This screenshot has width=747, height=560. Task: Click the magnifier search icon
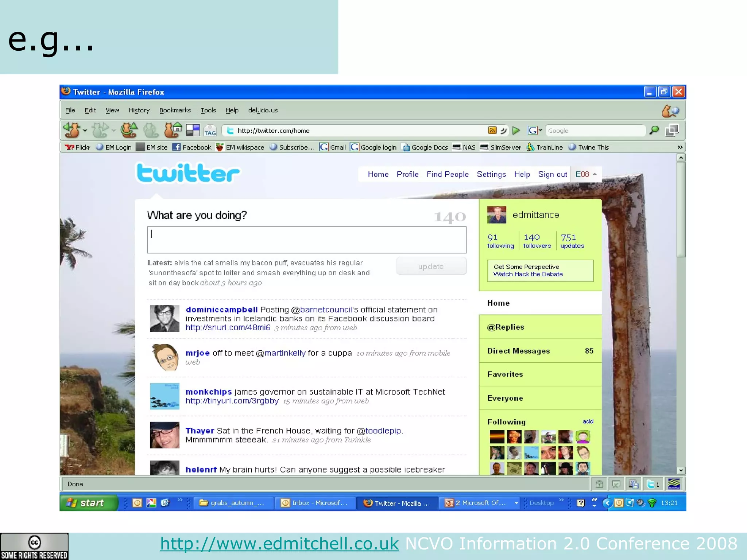[x=654, y=130]
